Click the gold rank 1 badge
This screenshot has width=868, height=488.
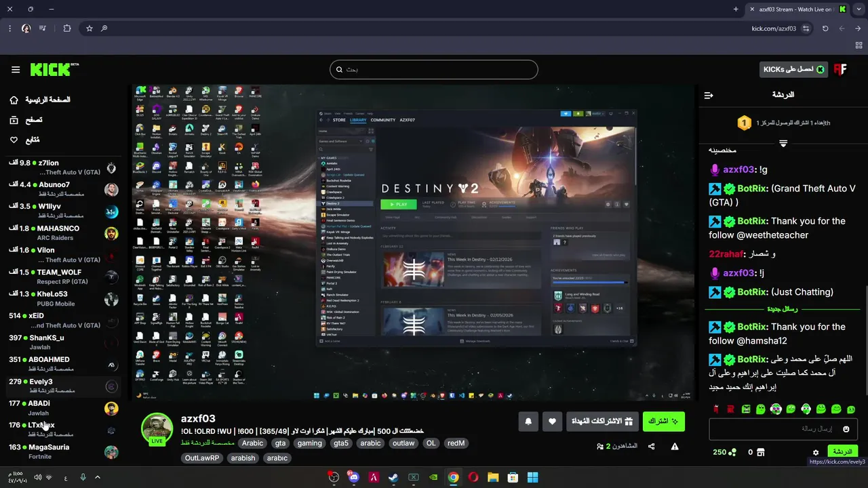click(x=744, y=123)
